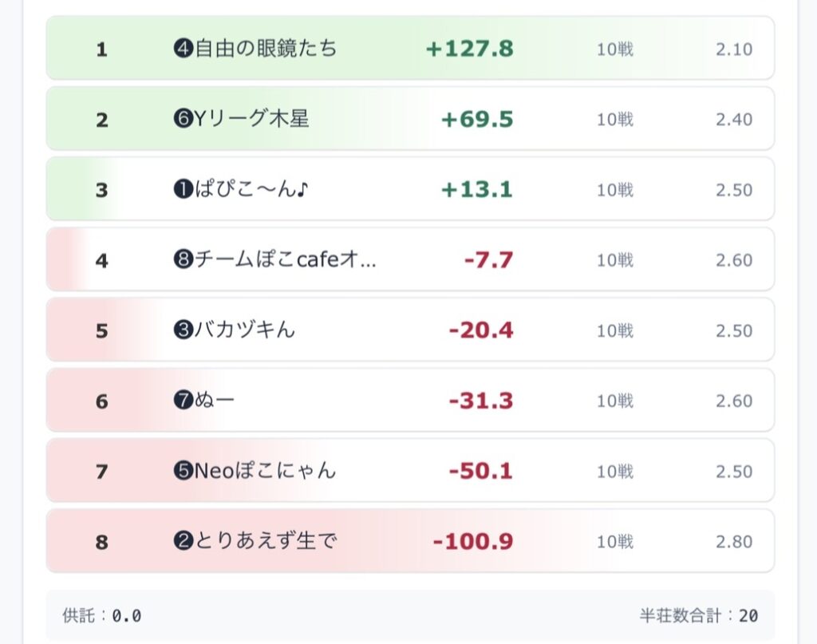Open team 自由の眼鏡たち by its name
Image resolution: width=817 pixels, height=644 pixels.
[266, 49]
